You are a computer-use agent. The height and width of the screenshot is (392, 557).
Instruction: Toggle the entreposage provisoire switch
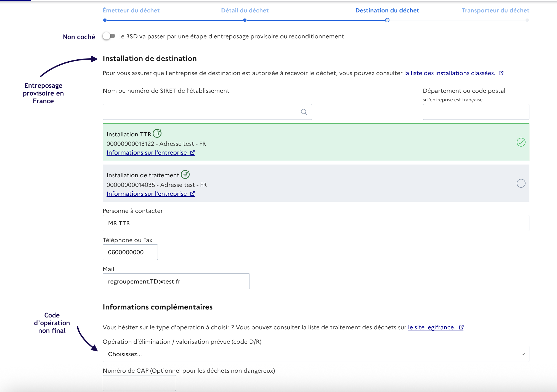tap(109, 36)
